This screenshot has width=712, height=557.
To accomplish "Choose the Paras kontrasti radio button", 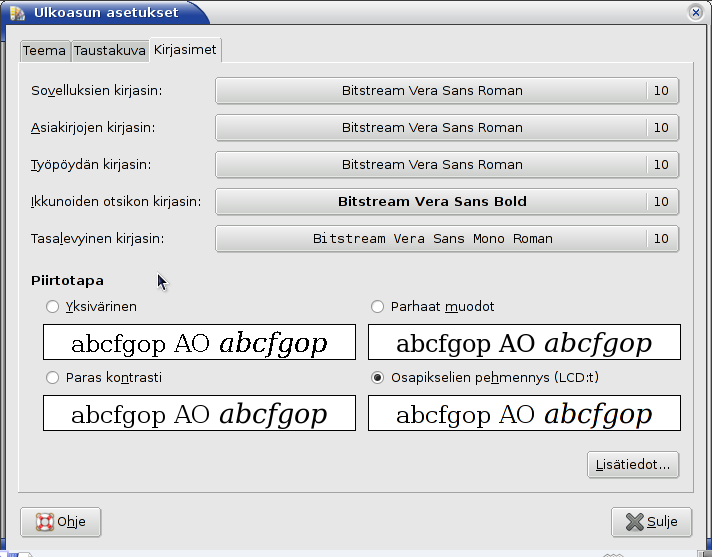I will click(52, 378).
